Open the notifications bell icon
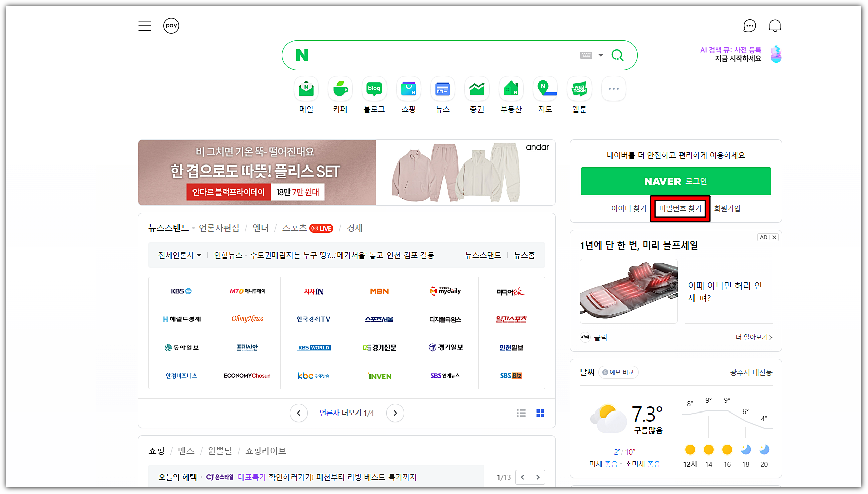Screen dimensions: 868x494 pos(775,26)
